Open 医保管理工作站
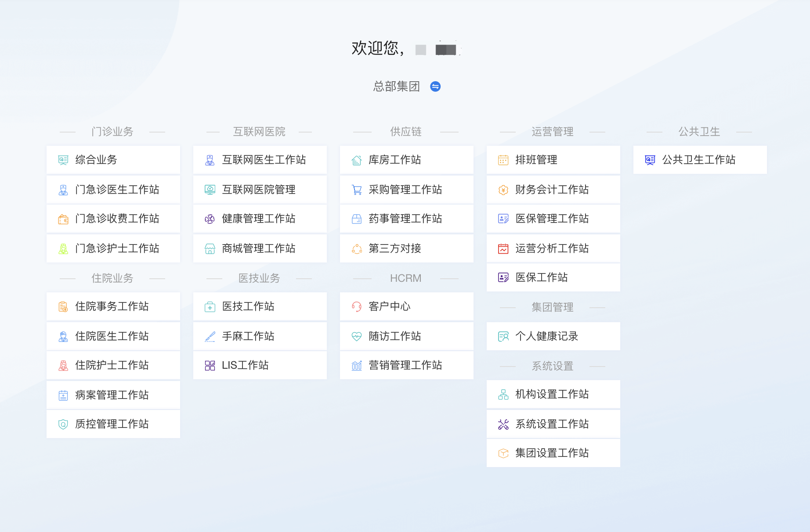 pos(553,219)
